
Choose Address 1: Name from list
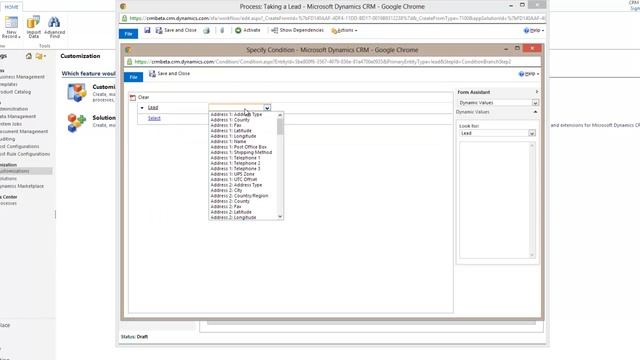pyautogui.click(x=229, y=142)
